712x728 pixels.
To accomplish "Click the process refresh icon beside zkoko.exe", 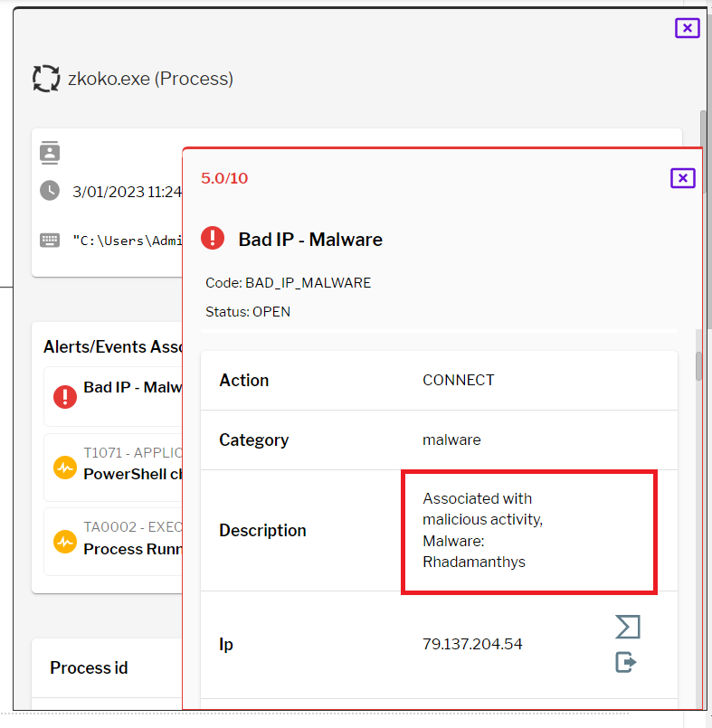I will tap(46, 79).
